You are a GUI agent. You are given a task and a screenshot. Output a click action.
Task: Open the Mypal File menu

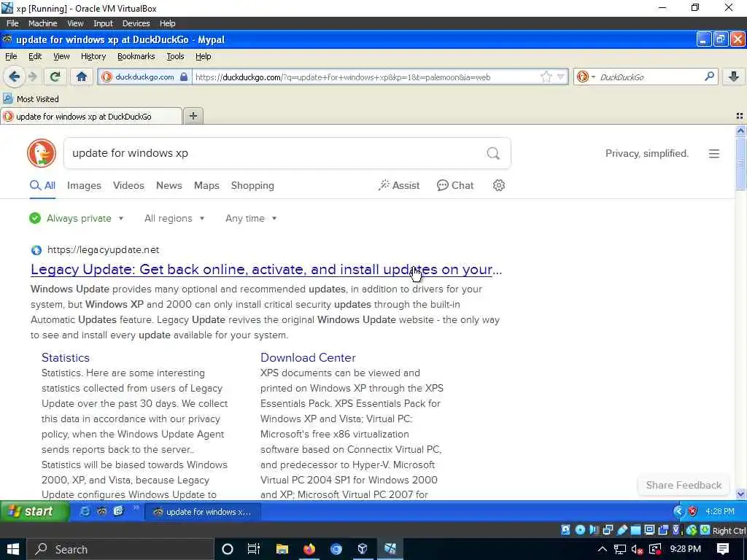(x=11, y=56)
